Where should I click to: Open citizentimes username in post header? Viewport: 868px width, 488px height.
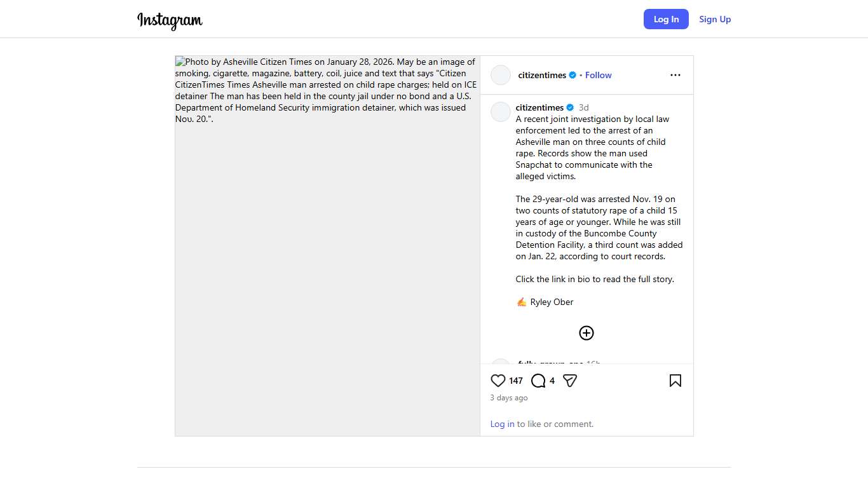pos(542,75)
